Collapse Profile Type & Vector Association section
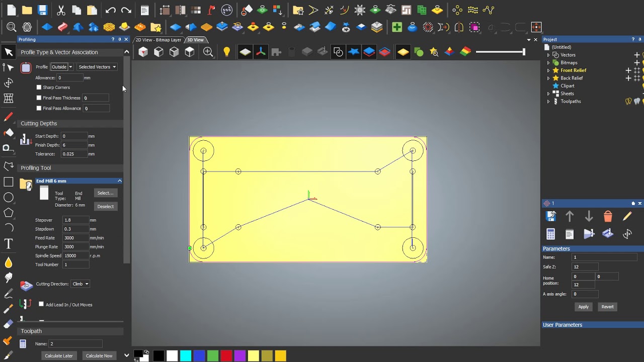The width and height of the screenshot is (644, 362). tap(126, 52)
